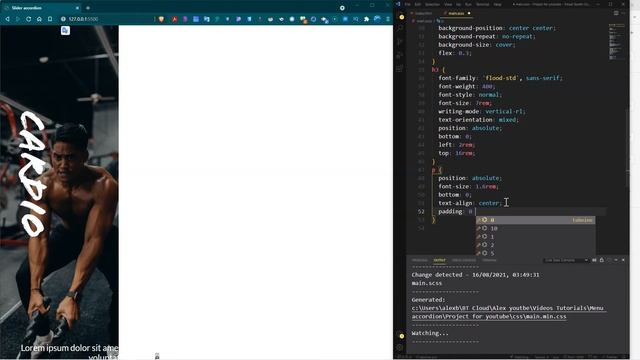This screenshot has width=640, height=360.
Task: Maximize the bottom panel
Action: (x=616, y=260)
